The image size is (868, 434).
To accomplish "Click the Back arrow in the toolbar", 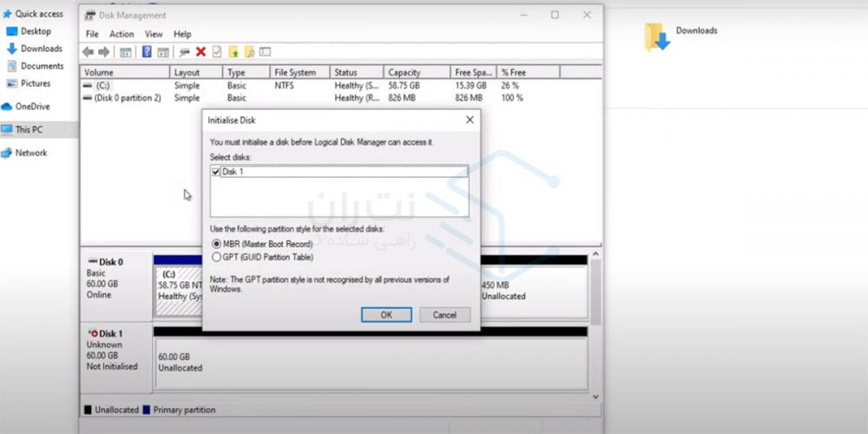I will pyautogui.click(x=88, y=52).
